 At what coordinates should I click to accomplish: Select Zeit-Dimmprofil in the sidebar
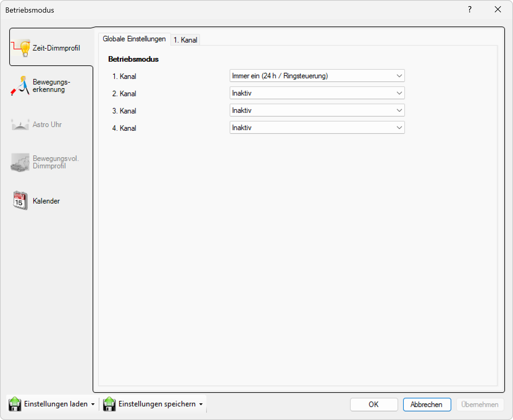[x=51, y=47]
